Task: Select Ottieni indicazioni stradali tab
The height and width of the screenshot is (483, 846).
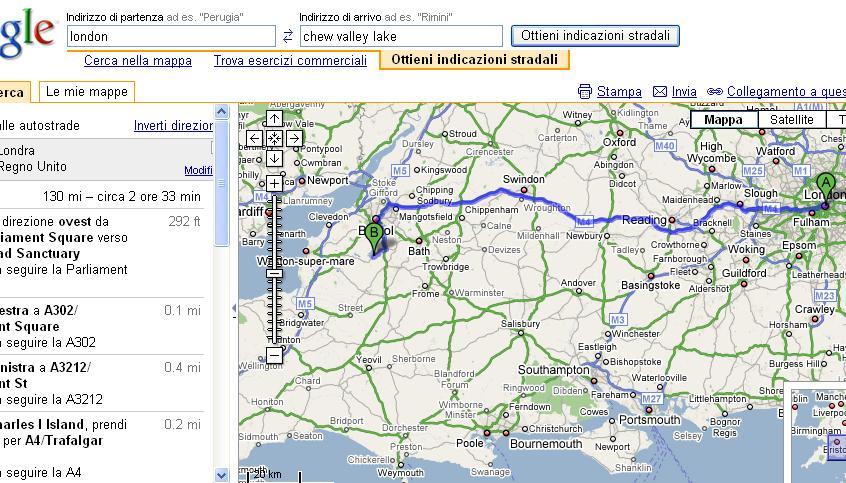Action: point(474,60)
